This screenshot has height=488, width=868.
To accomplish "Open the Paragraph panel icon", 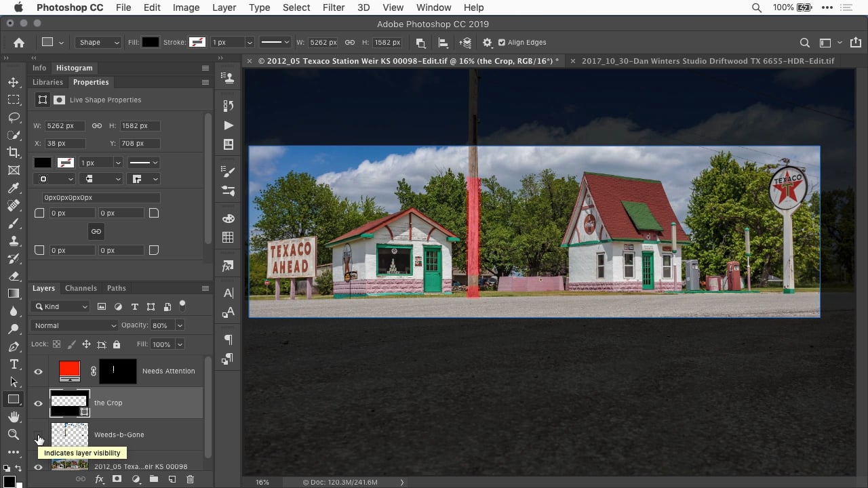I will pos(228,340).
